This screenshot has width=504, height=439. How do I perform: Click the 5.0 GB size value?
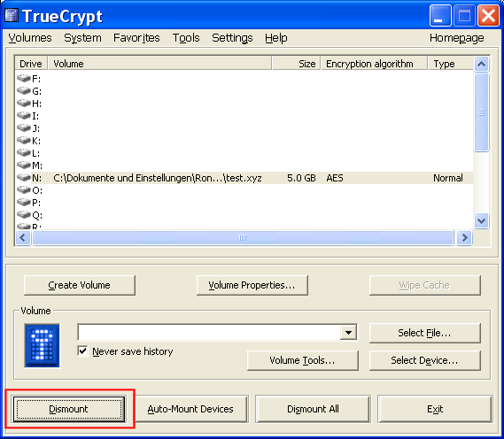[x=301, y=178]
